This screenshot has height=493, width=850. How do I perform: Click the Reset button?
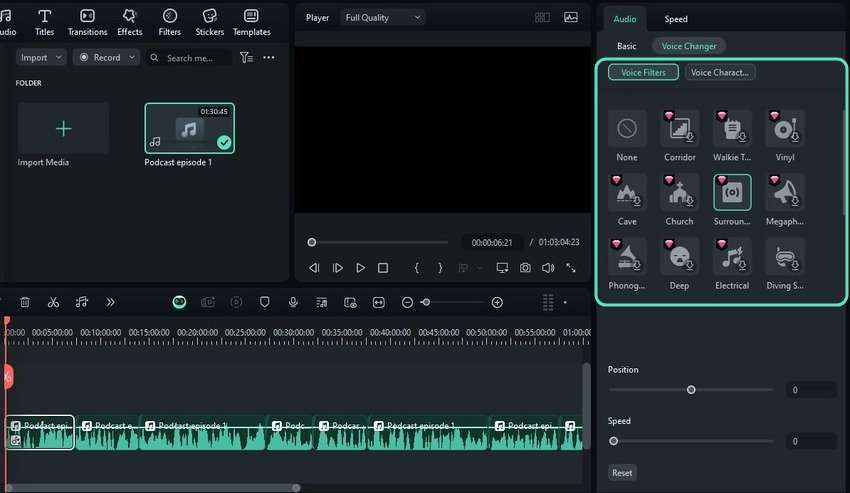tap(622, 472)
